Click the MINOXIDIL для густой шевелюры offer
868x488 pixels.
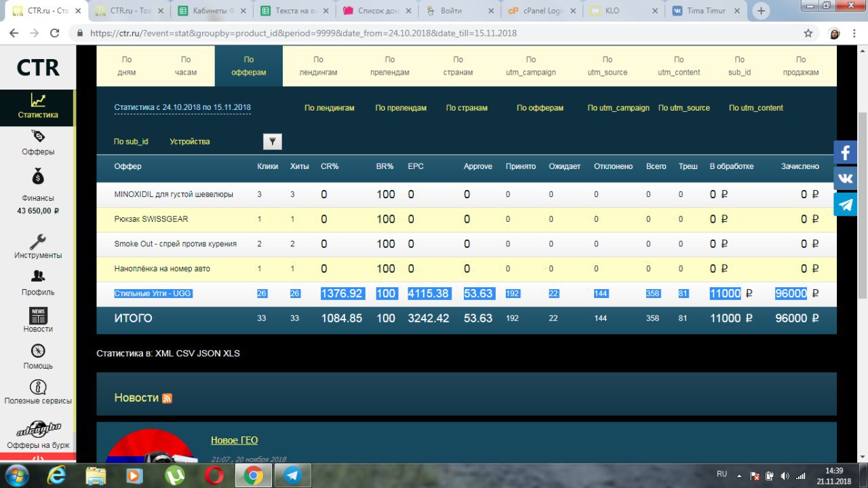(x=174, y=194)
